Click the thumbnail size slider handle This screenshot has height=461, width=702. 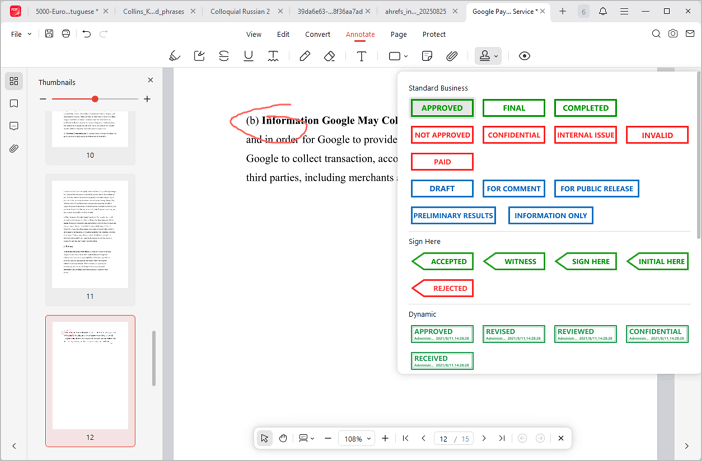point(95,99)
